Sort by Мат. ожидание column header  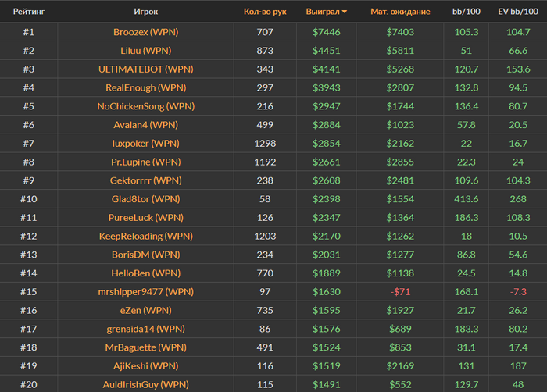tap(400, 12)
